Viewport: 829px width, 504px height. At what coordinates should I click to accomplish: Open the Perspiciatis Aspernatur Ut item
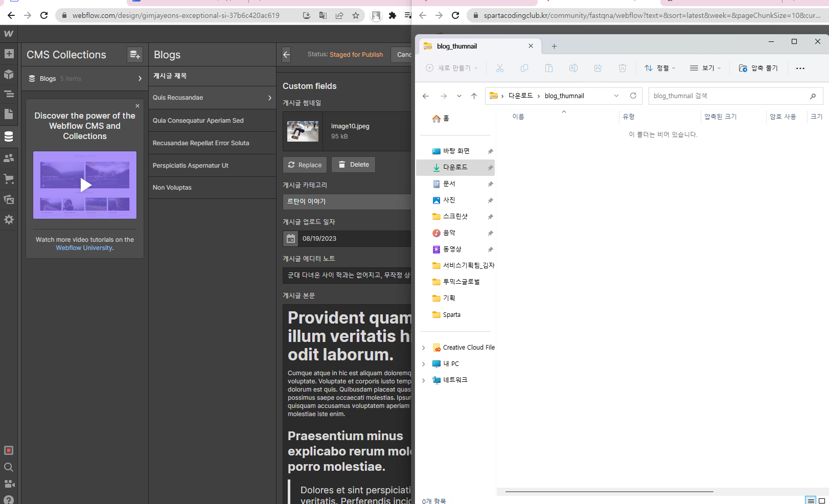pyautogui.click(x=212, y=166)
